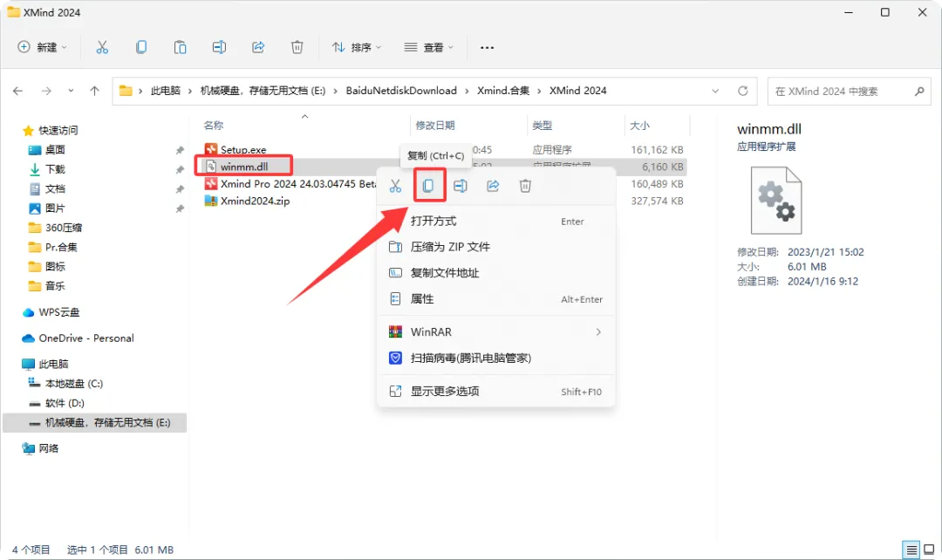
Task: Open 下载 in the sidebar
Action: point(55,169)
